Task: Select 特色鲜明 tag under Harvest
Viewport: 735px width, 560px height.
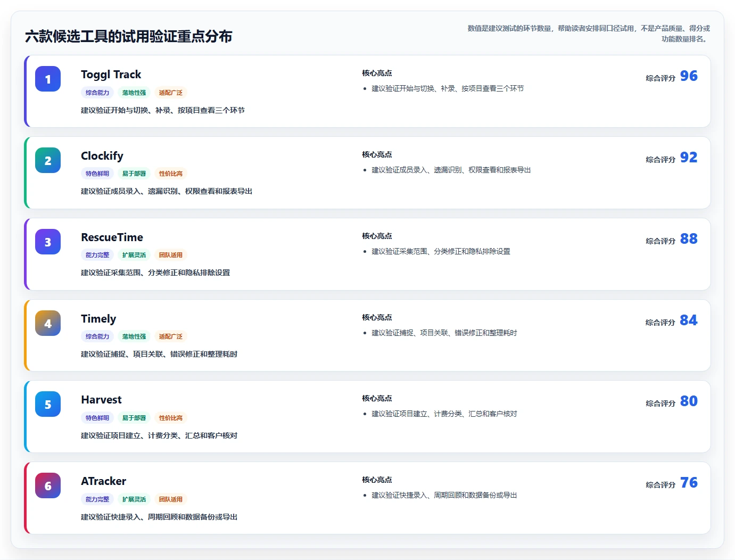Action: coord(97,418)
